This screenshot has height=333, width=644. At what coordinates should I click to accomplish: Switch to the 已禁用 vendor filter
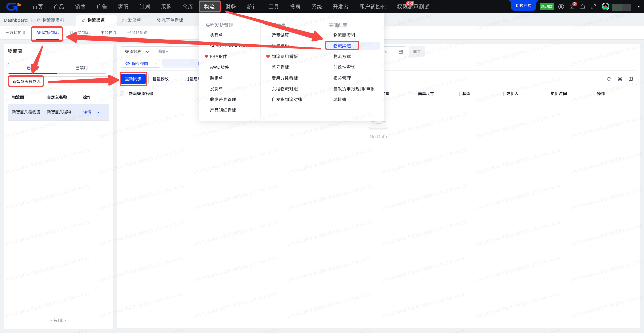coord(82,68)
